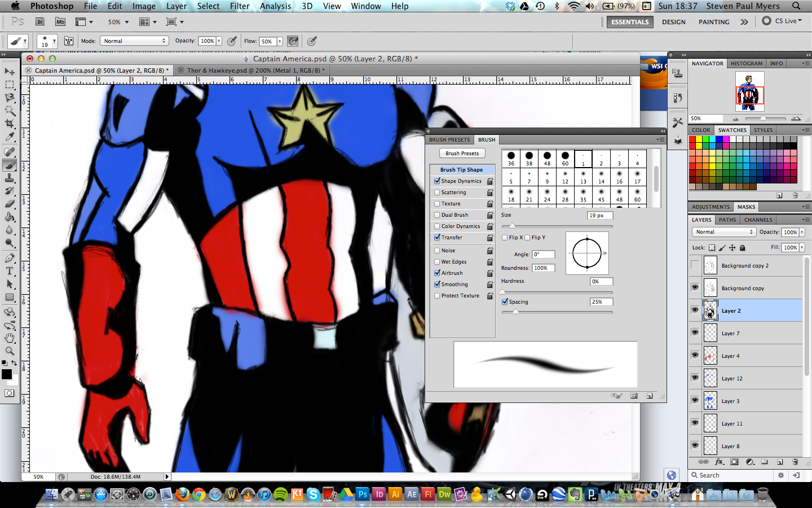This screenshot has height=508, width=812.
Task: Select the Eraser tool
Action: 10,204
